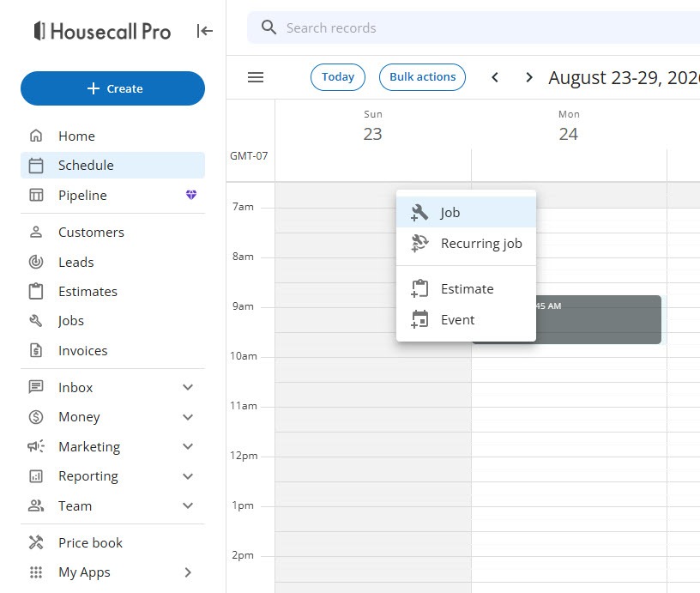This screenshot has width=700, height=593.
Task: Click the Marketing megaphone icon
Action: tap(36, 446)
